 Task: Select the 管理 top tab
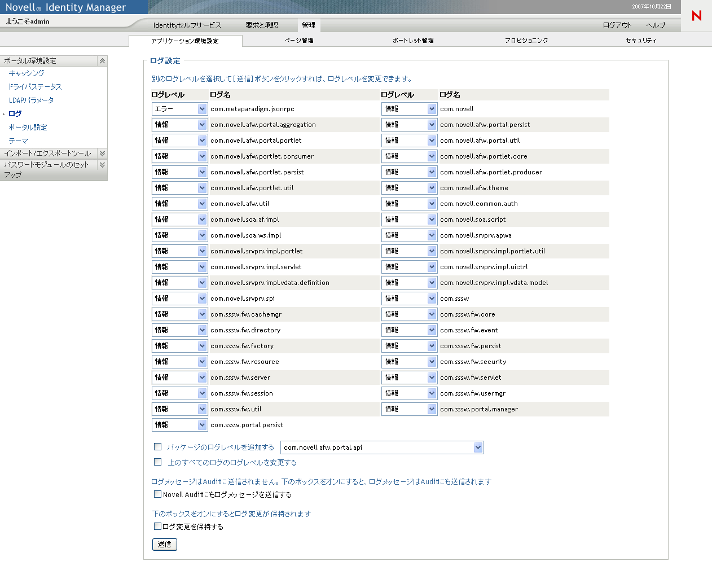[x=309, y=25]
